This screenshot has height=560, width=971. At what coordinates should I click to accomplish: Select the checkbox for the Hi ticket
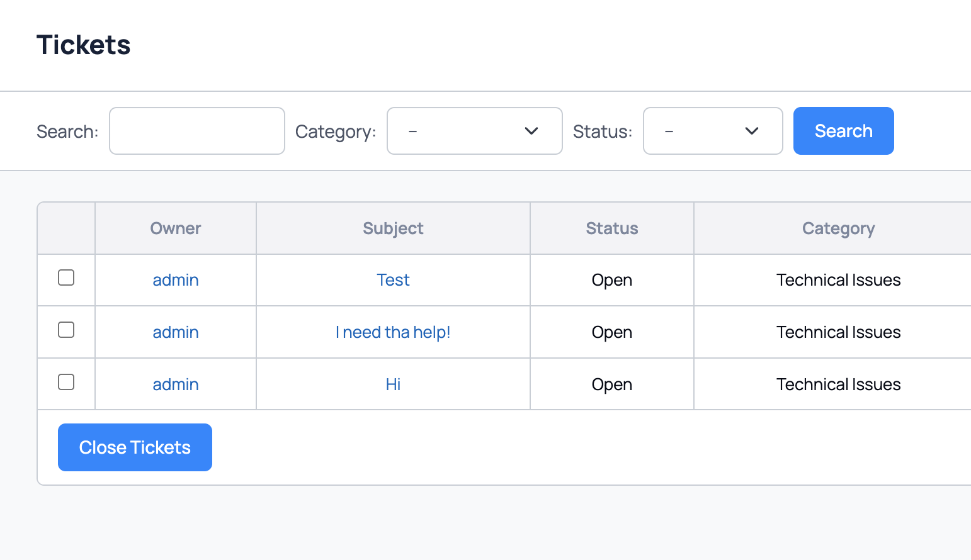click(66, 382)
